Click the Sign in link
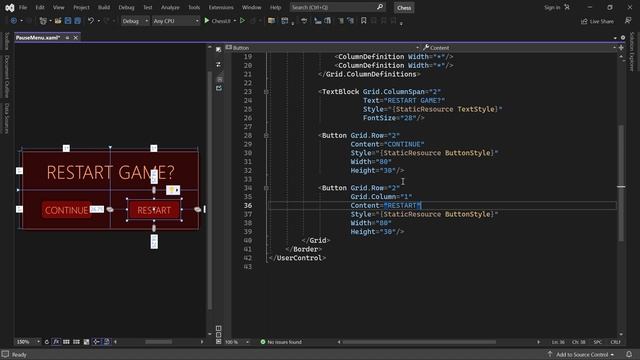This screenshot has width=640, height=360. (552, 7)
